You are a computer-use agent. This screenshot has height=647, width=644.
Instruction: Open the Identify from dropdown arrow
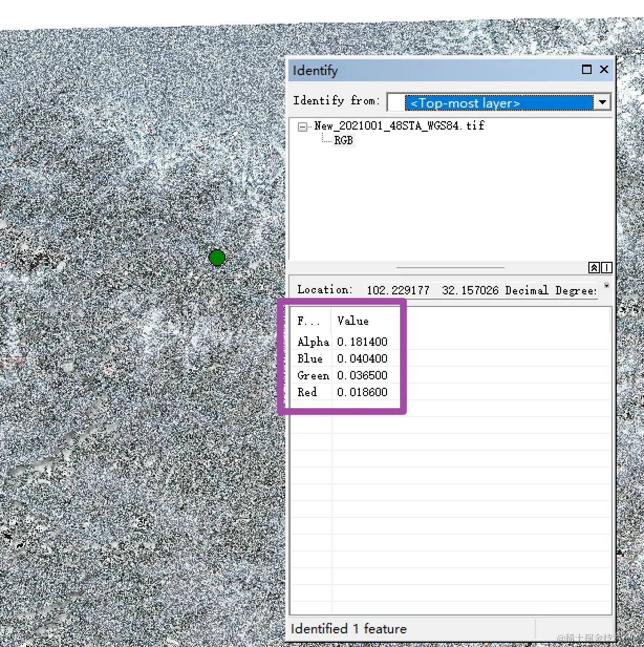[603, 102]
